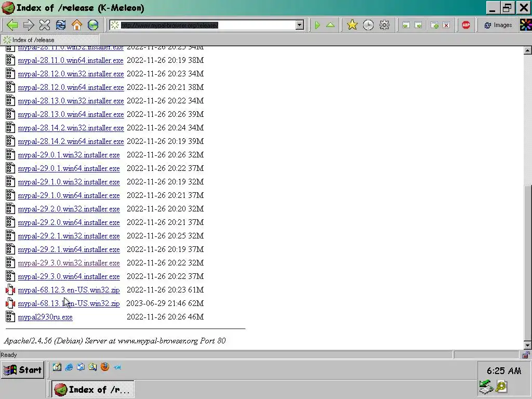532x399 pixels.
Task: Click page scrollbar down arrow
Action: tap(528, 345)
